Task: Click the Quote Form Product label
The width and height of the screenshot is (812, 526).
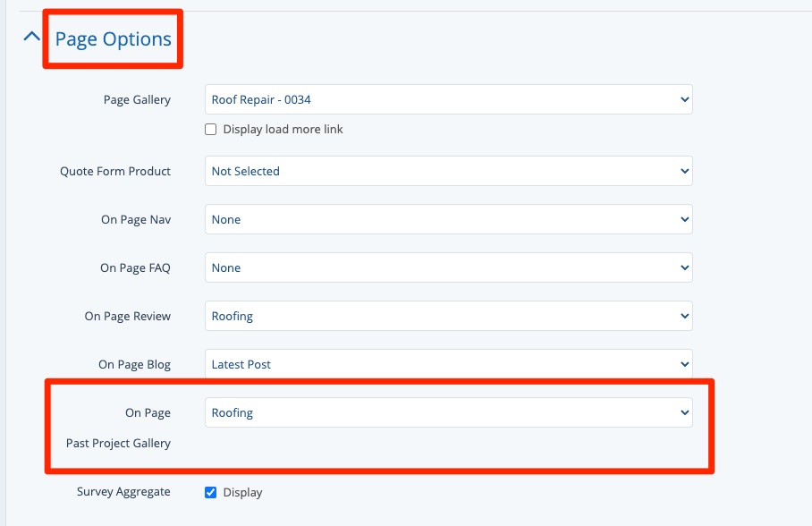Action: coord(115,171)
